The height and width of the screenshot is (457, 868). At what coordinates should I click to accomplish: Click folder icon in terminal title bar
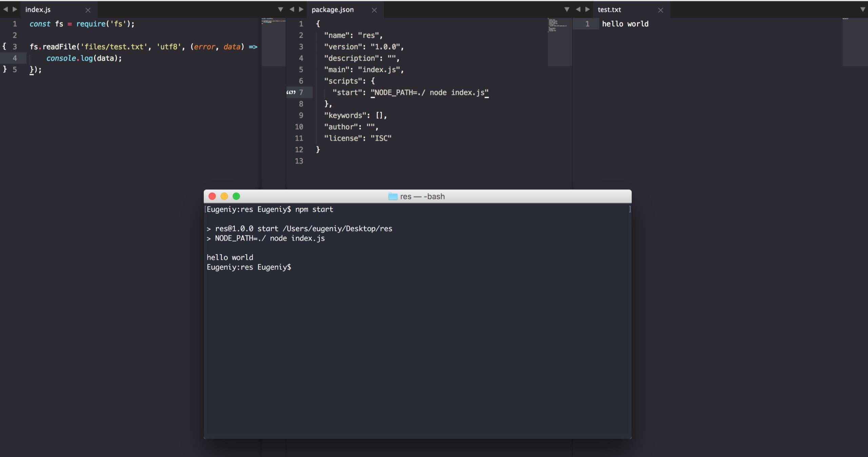393,196
